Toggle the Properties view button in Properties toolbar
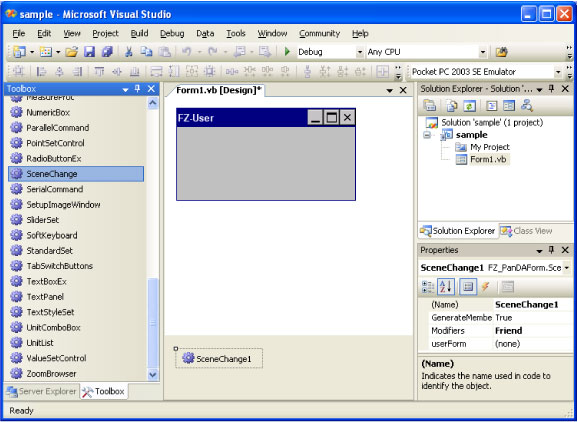578x422 pixels. click(468, 287)
